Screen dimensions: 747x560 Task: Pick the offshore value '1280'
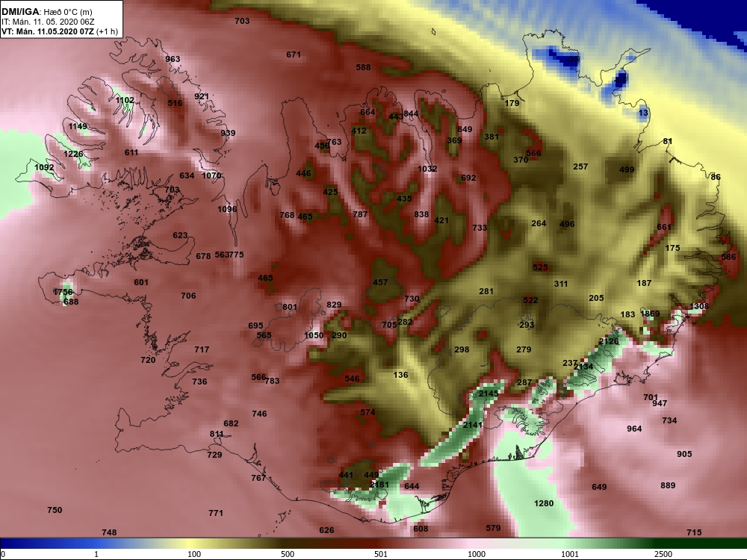coord(544,503)
